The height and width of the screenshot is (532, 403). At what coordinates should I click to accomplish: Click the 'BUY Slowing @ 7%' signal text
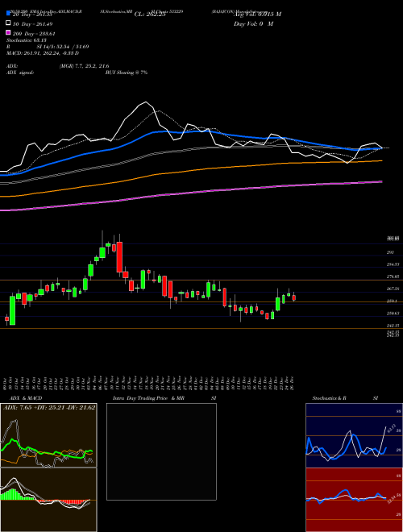tap(127, 73)
